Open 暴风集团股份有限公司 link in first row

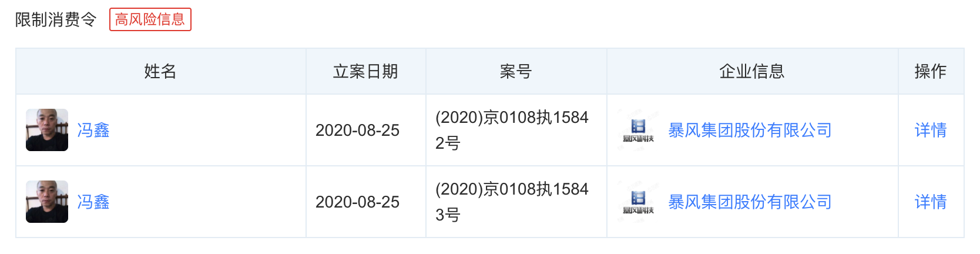coord(750,130)
